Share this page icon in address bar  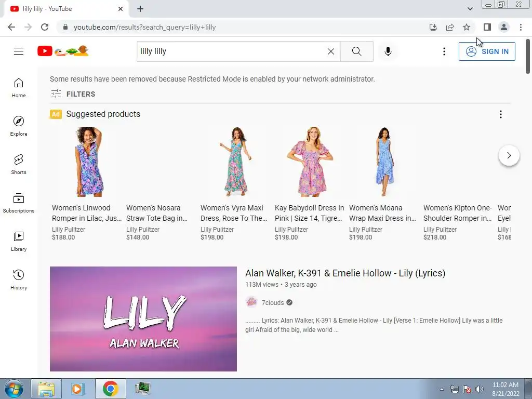click(450, 27)
